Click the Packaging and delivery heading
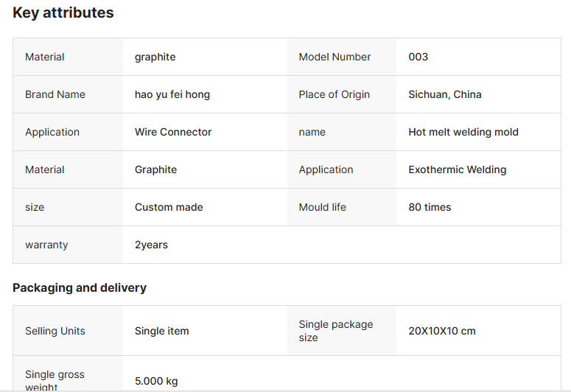This screenshot has height=392, width=571. [80, 287]
